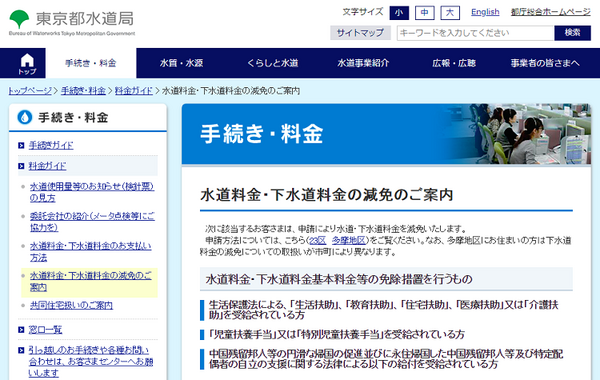Image resolution: width=600 pixels, height=380 pixels.
Task: Switch to the English site
Action: pos(485,12)
